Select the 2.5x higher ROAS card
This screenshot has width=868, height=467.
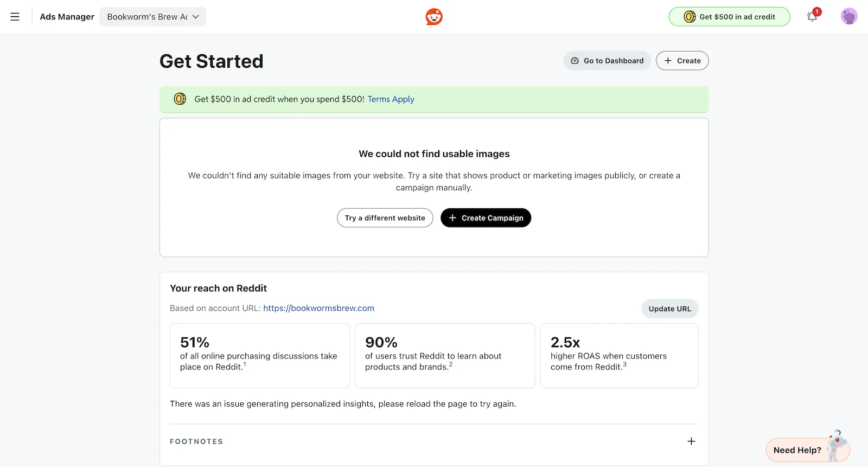[619, 356]
